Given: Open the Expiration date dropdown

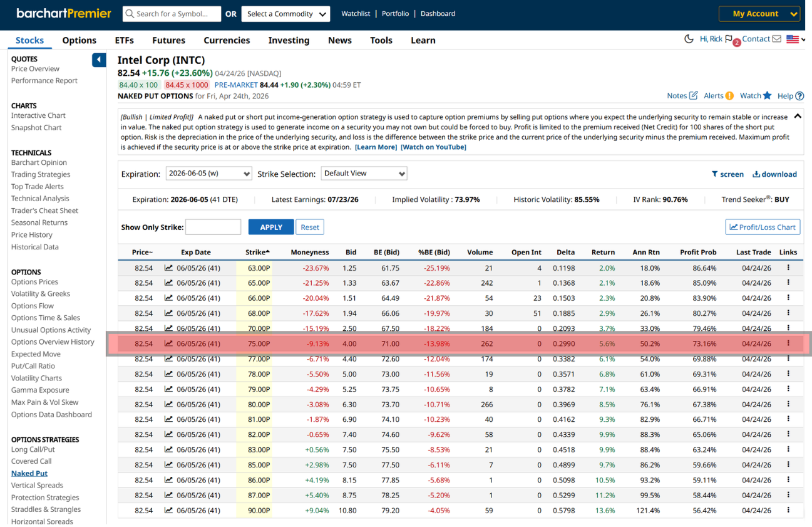Looking at the screenshot, I should click(208, 174).
